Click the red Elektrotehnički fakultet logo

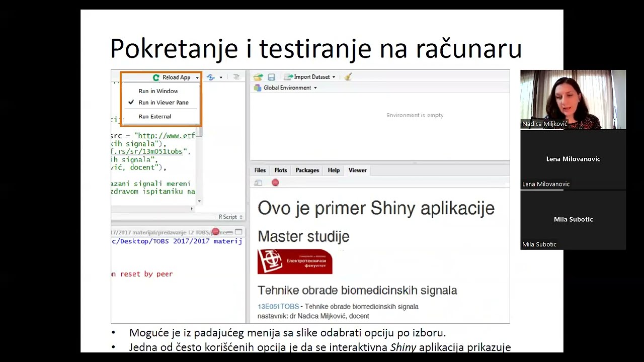[295, 261]
